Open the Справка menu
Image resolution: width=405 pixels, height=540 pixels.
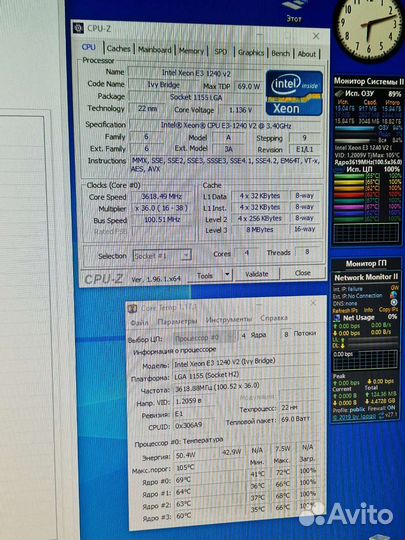pyautogui.click(x=274, y=318)
